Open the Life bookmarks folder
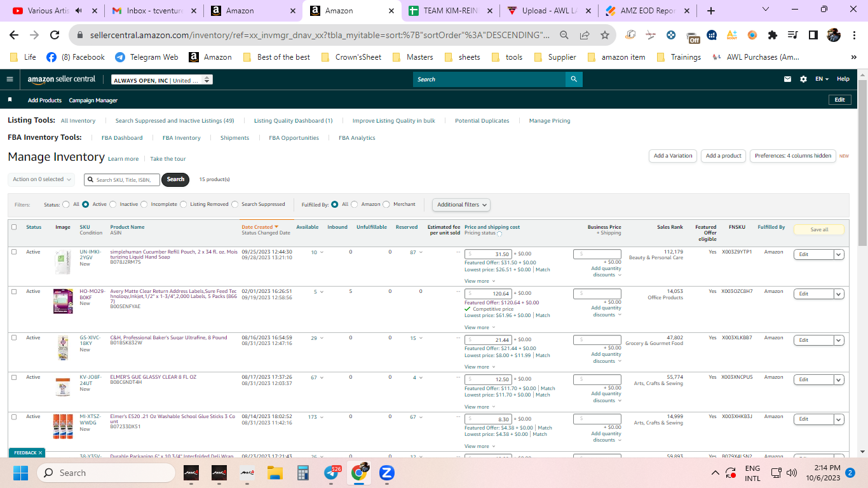This screenshot has width=868, height=488. [x=23, y=57]
